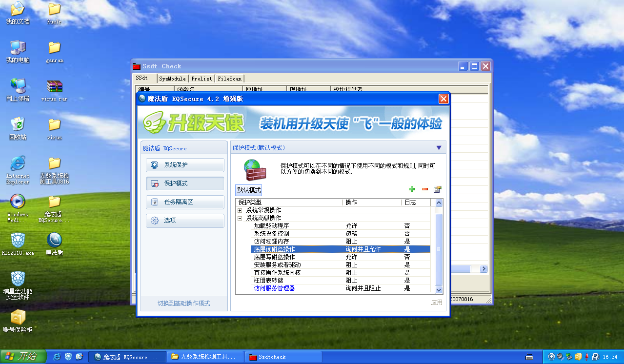Screen dimensions: 624x364
Task: Click the rule list scrollbar down arrow
Action: tap(439, 290)
